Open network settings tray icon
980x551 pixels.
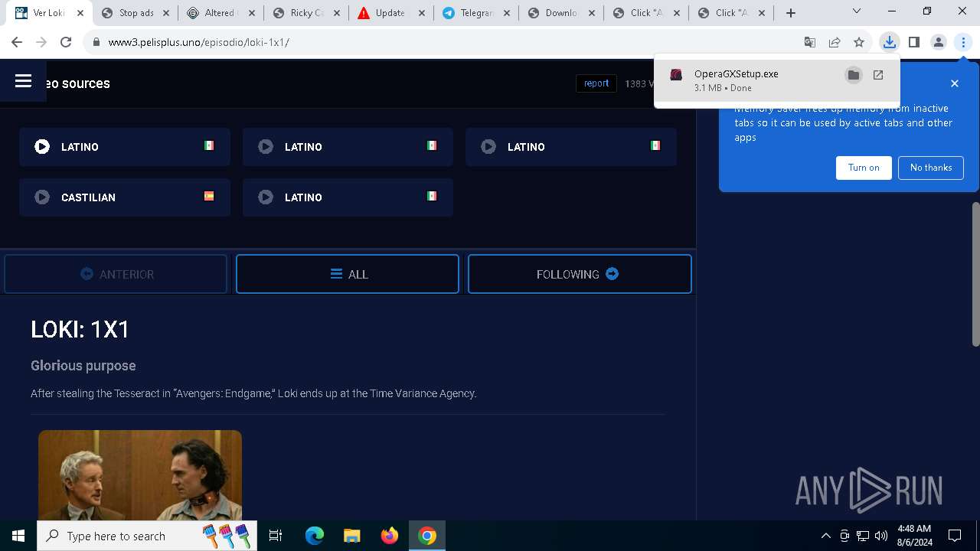pos(863,536)
